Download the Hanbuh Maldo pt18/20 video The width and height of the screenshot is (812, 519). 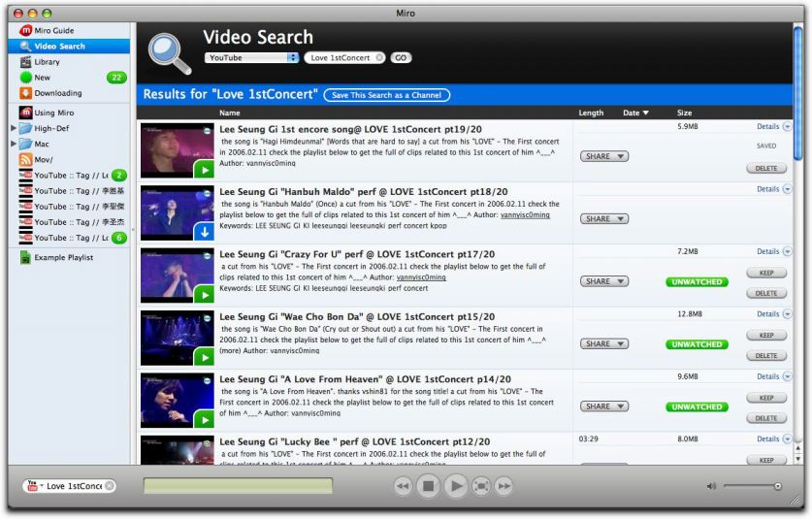[x=204, y=232]
